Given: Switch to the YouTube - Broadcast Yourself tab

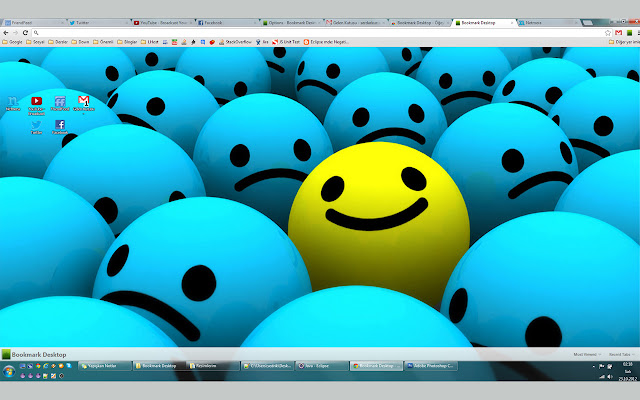Looking at the screenshot, I should pyautogui.click(x=163, y=23).
